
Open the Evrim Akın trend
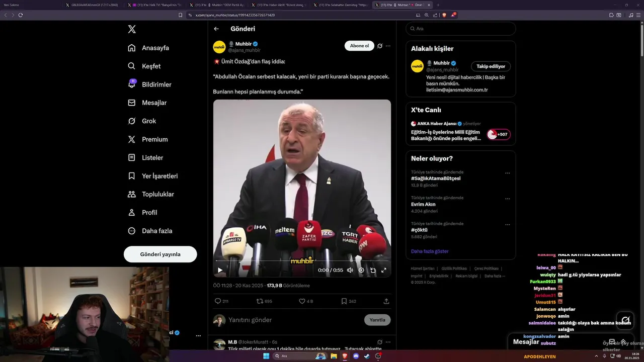(x=423, y=204)
